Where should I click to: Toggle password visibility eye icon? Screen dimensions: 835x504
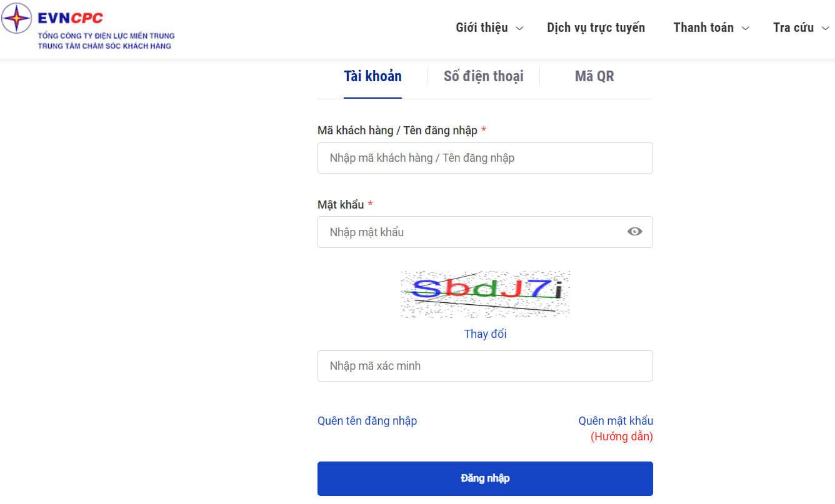[634, 232]
